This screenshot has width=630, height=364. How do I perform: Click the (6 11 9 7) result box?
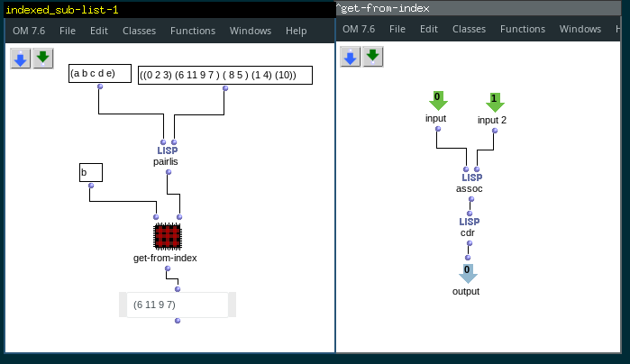click(178, 305)
